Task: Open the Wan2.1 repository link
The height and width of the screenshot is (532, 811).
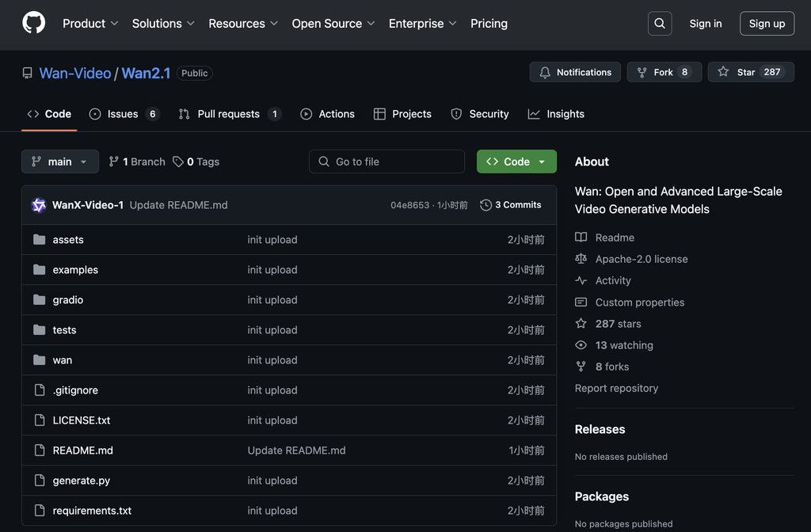Action: point(146,73)
